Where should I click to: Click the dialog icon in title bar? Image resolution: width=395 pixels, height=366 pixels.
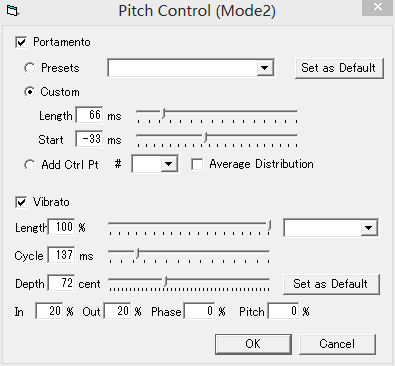[x=13, y=11]
